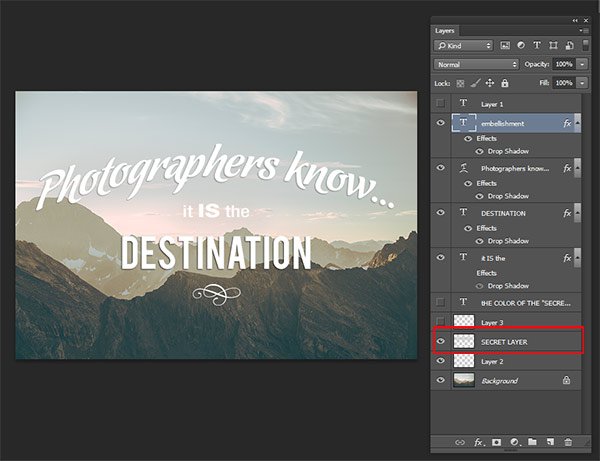The width and height of the screenshot is (600, 461).
Task: Click the create new group folder icon
Action: (x=532, y=441)
